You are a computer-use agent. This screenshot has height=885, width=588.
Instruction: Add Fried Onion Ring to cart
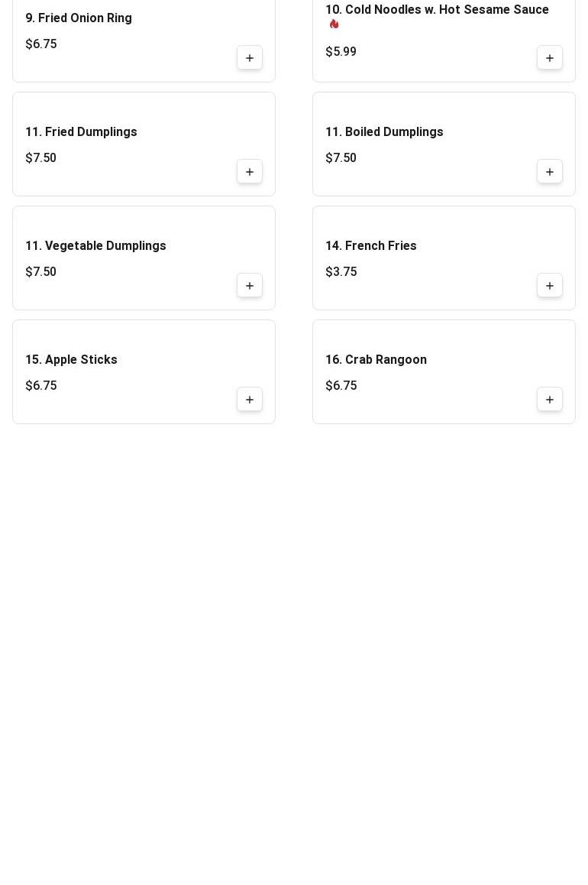(x=250, y=58)
